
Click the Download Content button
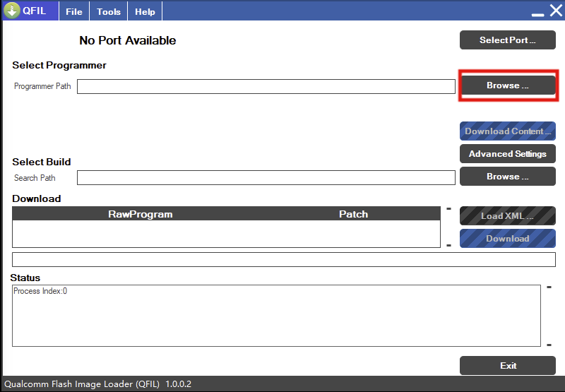[x=507, y=131]
